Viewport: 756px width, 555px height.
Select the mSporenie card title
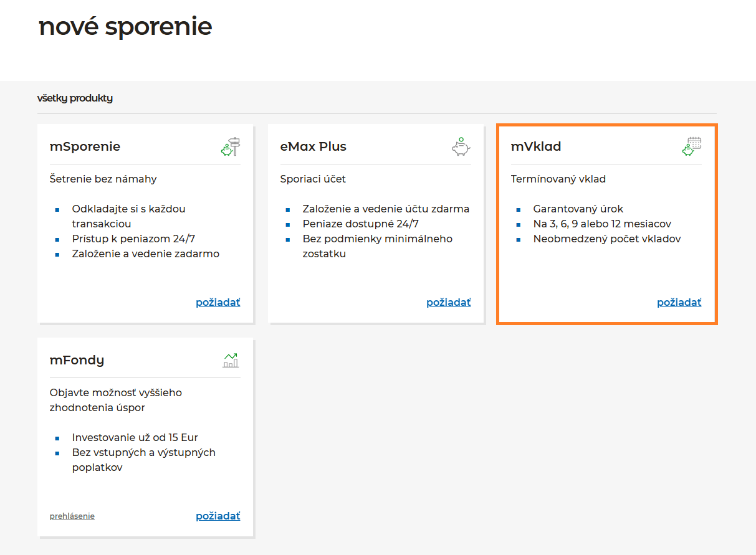(85, 147)
